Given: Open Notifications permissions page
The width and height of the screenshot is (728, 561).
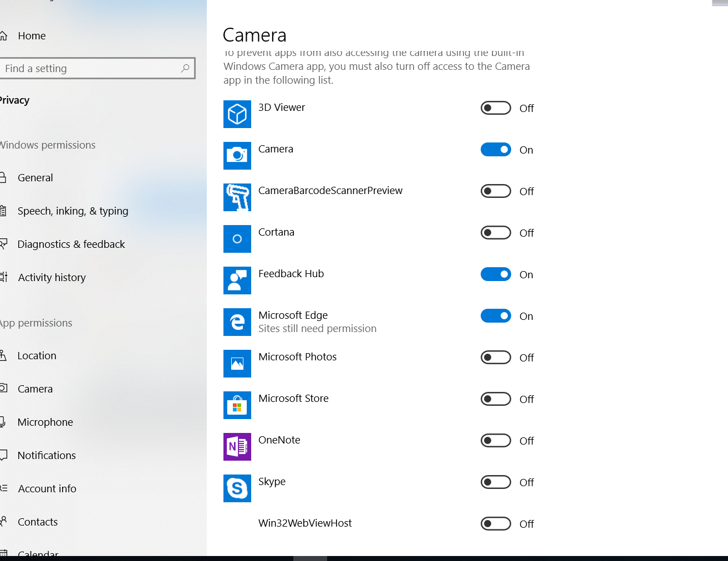Looking at the screenshot, I should coord(47,456).
